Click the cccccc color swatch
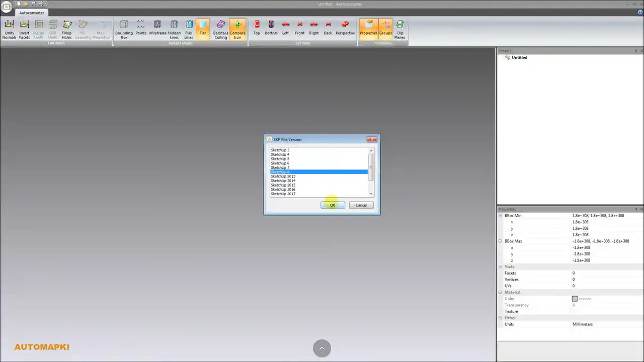644x362 pixels. (x=575, y=299)
